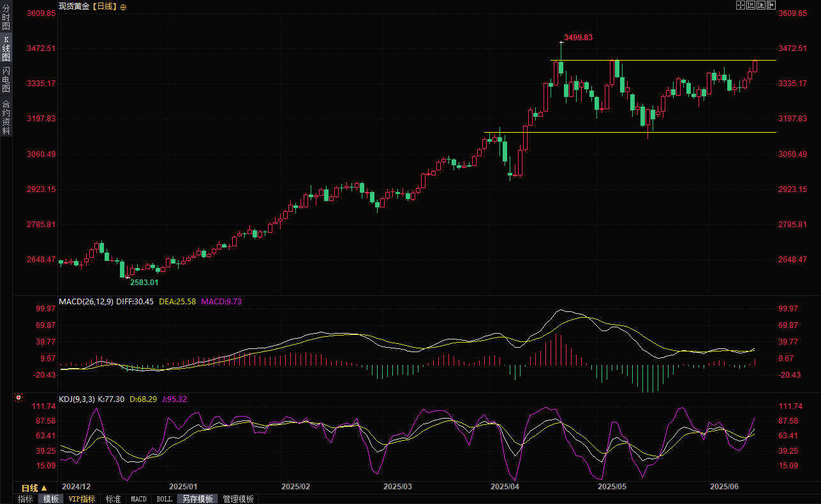Click the right-axis price 3060.49

(793, 154)
